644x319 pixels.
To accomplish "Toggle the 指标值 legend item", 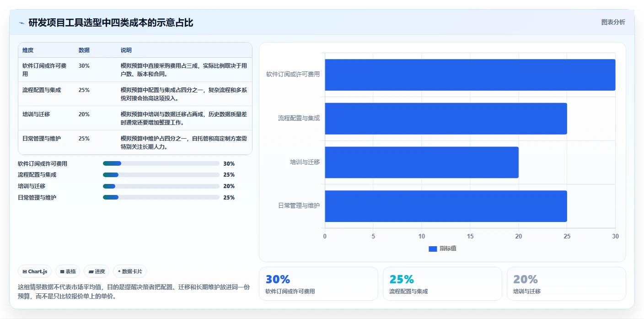I will click(442, 249).
